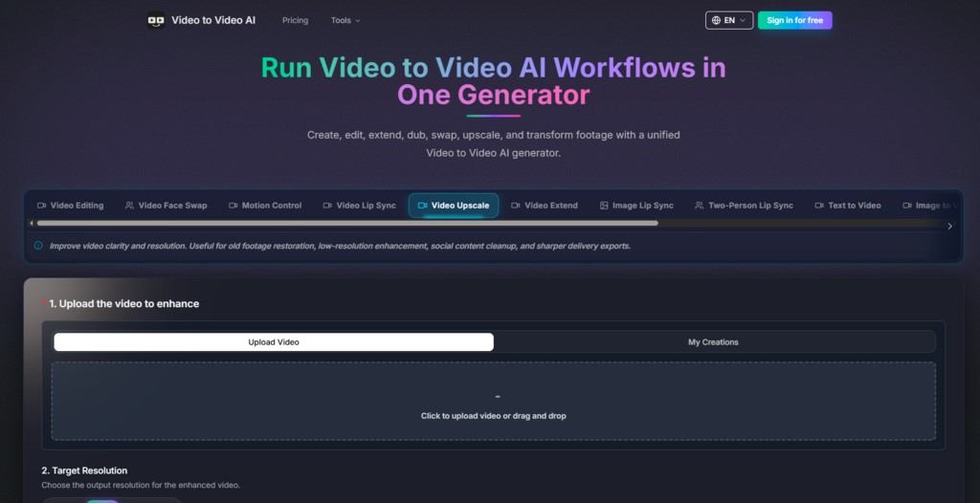980x503 pixels.
Task: Click the upload video drag and drop area
Action: [x=493, y=401]
